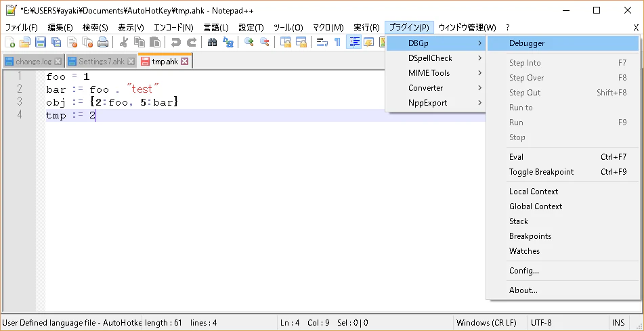This screenshot has width=644, height=331.
Task: Open the 実行(R) menu
Action: point(366,28)
